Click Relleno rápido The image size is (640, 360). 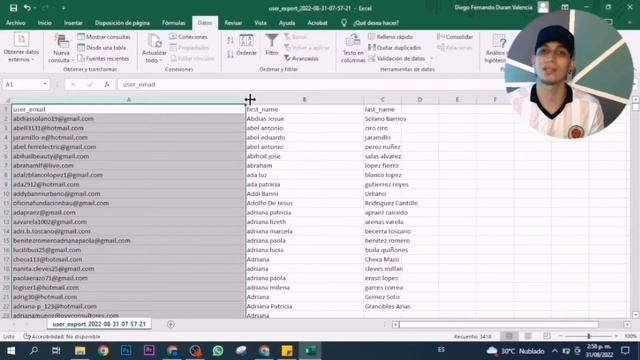391,37
